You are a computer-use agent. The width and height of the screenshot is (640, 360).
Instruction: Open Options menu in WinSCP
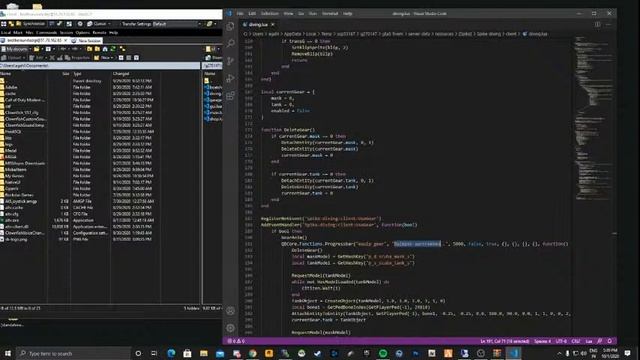[82, 33]
